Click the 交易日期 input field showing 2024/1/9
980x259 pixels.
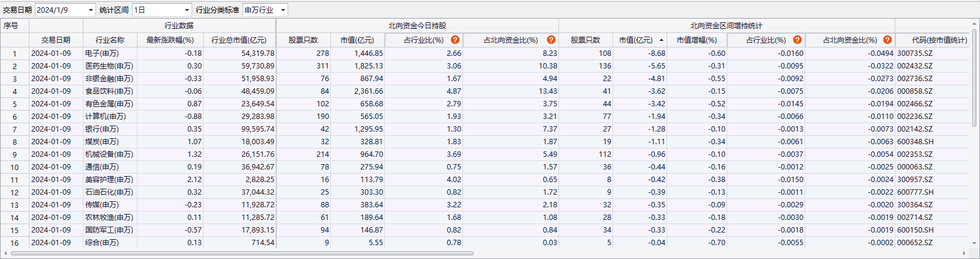tap(60, 10)
